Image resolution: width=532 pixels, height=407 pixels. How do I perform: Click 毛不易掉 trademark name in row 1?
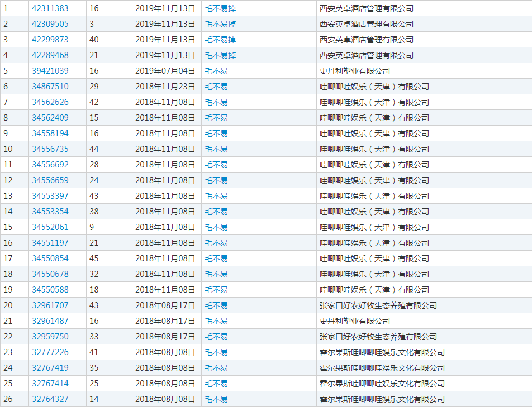(221, 8)
